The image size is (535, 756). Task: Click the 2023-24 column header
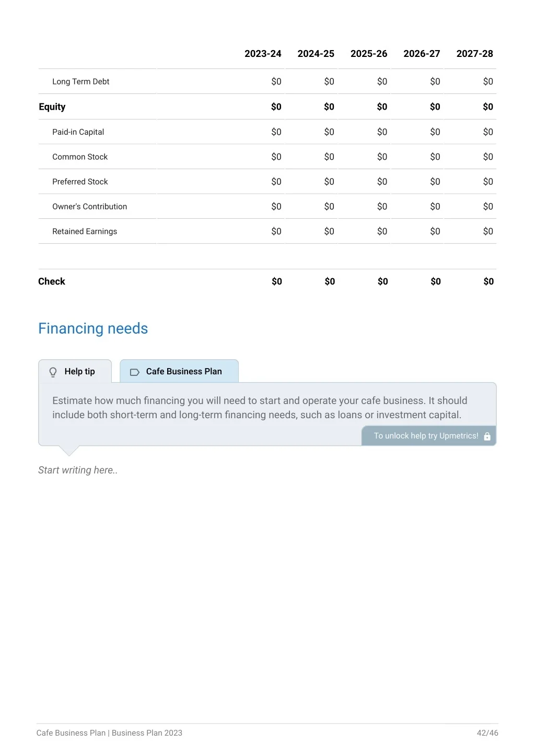[x=263, y=54]
